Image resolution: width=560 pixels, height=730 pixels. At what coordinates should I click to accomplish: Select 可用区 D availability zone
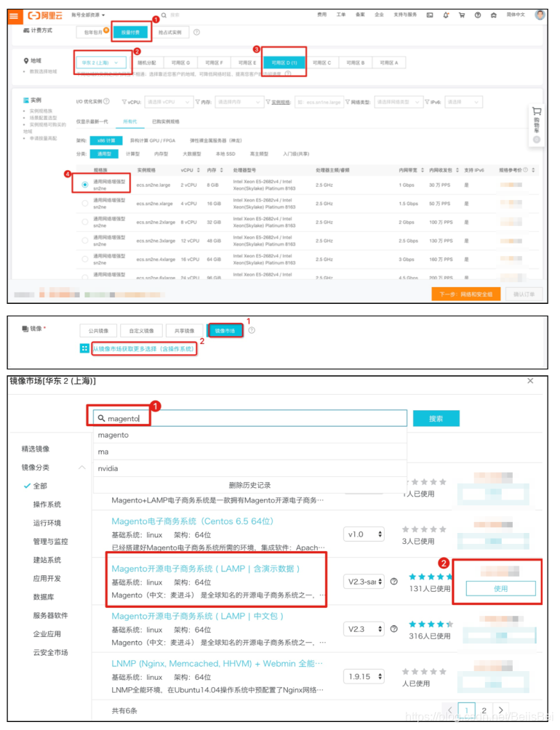tap(284, 63)
